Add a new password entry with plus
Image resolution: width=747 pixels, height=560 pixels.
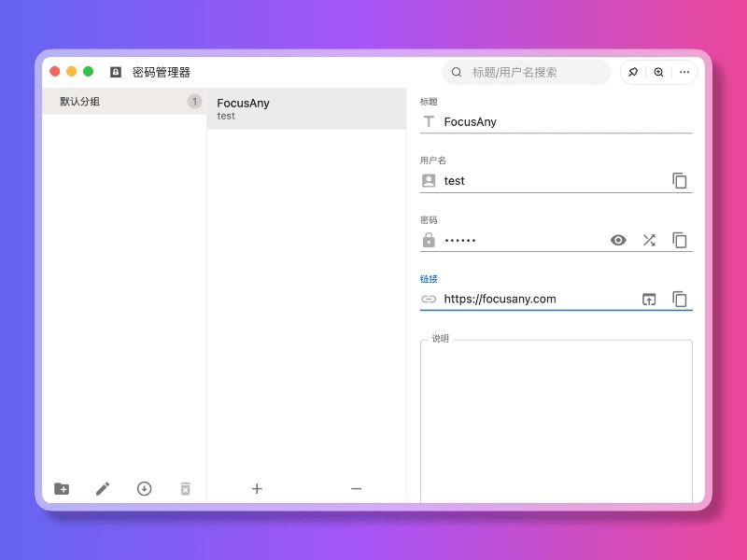257,488
